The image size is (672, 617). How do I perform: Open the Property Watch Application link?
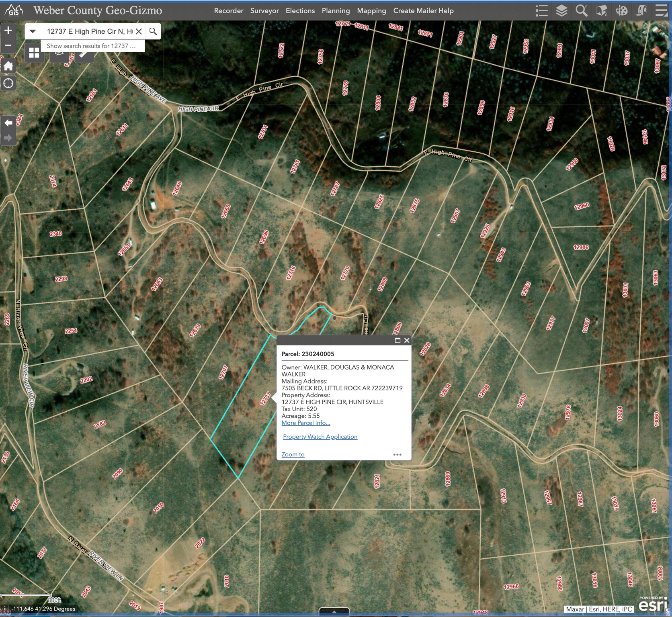click(x=320, y=437)
